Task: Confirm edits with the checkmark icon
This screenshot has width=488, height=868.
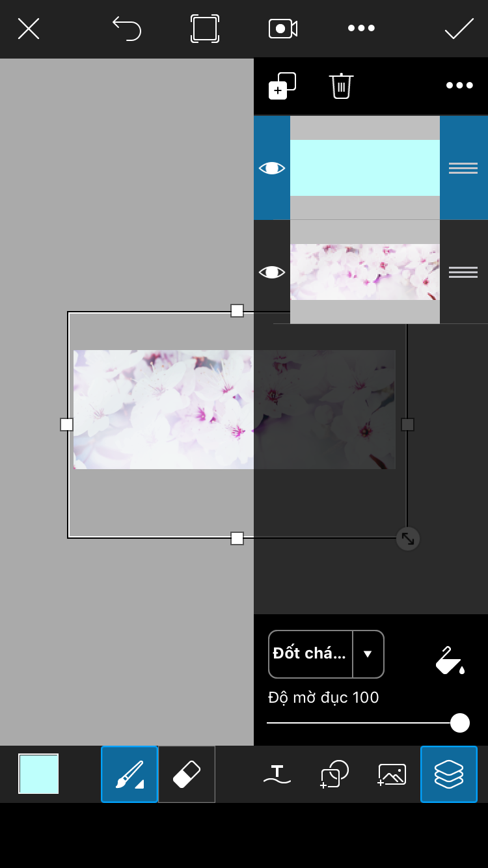Action: pos(459,29)
